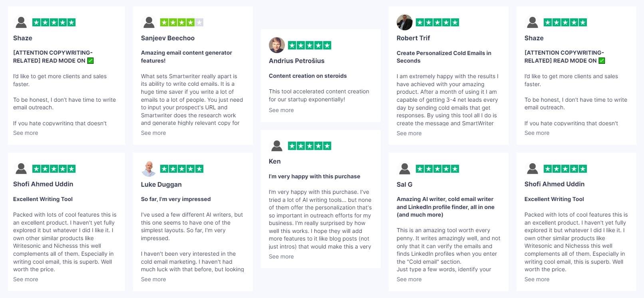
Task: Expand Sanjeev Beechoo's review with See more
Action: [x=153, y=133]
